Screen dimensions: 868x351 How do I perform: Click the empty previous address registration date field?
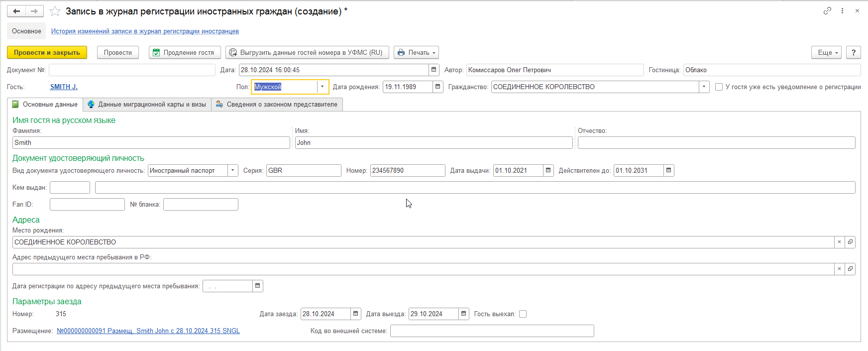click(x=227, y=286)
